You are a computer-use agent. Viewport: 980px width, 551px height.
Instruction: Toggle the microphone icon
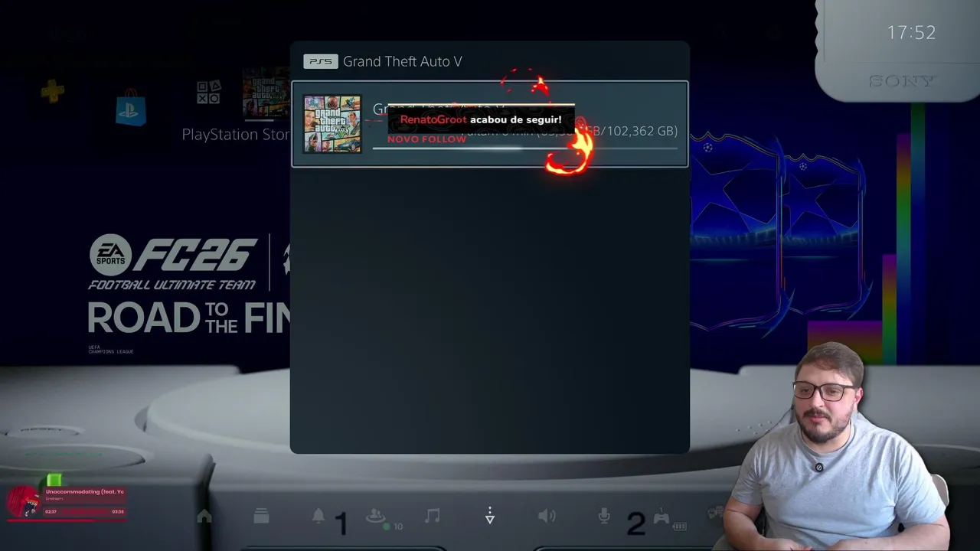604,517
